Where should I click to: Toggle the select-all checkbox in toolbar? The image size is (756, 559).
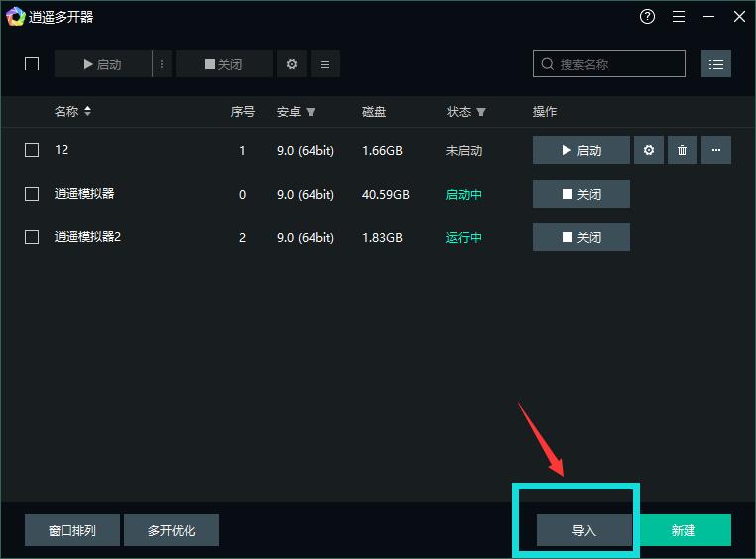pos(32,64)
